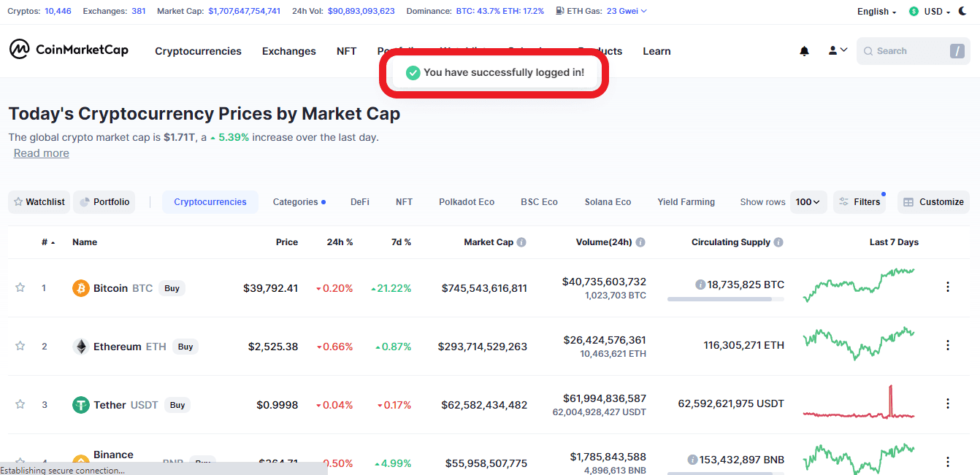This screenshot has height=475, width=980.
Task: Click the slash shortcut icon in search
Action: (957, 51)
